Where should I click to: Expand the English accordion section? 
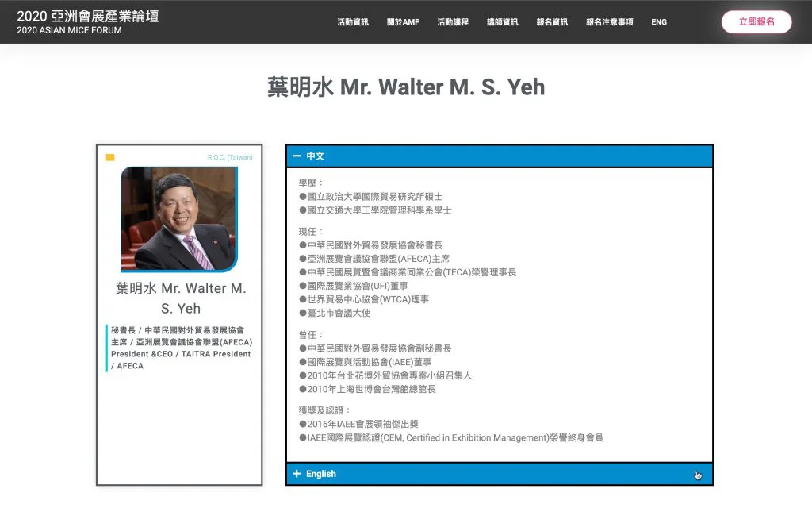click(499, 474)
